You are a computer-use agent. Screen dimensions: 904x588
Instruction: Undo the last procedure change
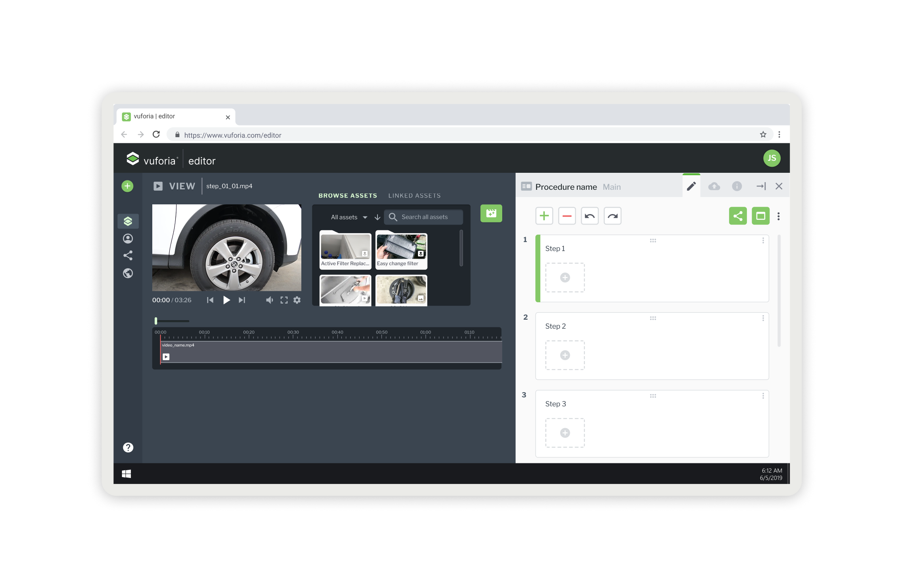click(590, 216)
